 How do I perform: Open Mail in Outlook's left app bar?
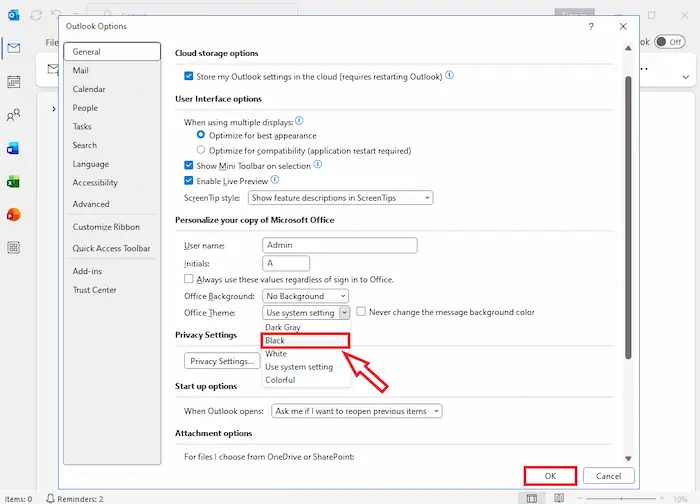14,48
